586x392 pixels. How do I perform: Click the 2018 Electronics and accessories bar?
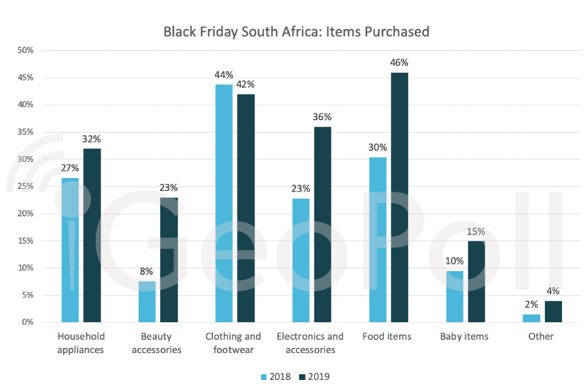tap(301, 260)
